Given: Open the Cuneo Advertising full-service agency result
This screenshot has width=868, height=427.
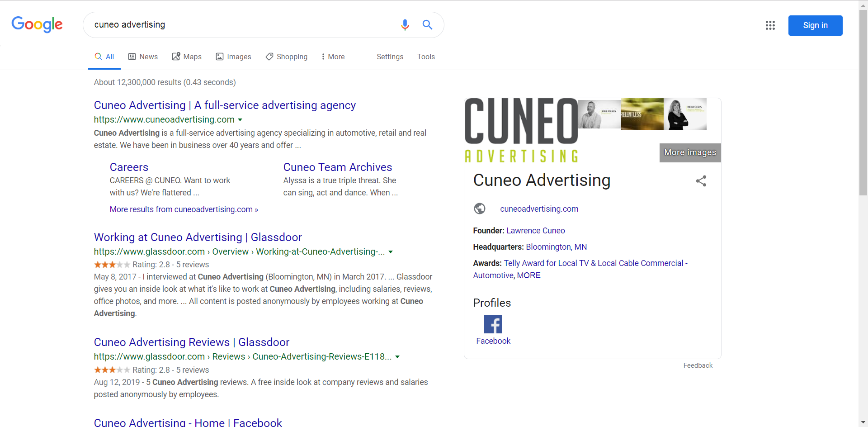Looking at the screenshot, I should click(x=225, y=105).
